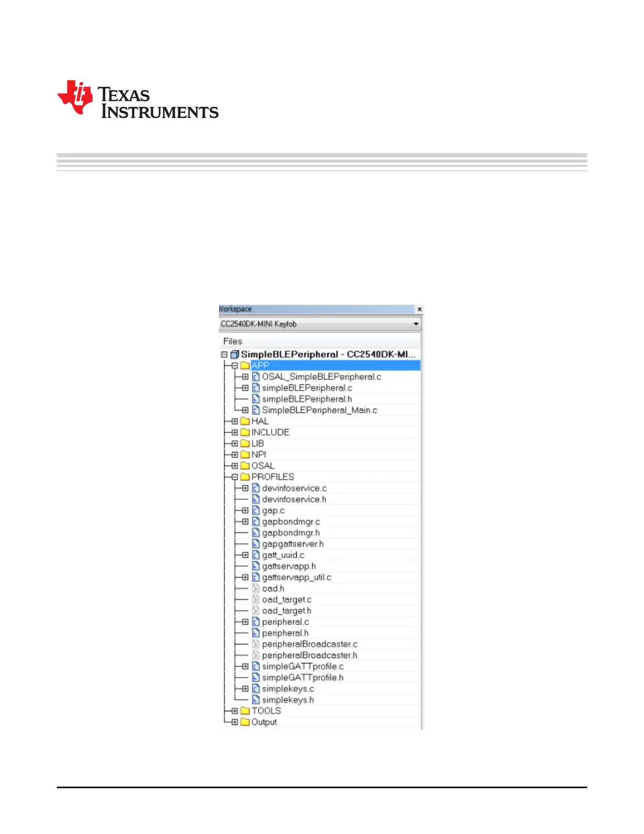This screenshot has width=644, height=834.
Task: Expand simpleGATTprofile.c node
Action: pyautogui.click(x=245, y=666)
